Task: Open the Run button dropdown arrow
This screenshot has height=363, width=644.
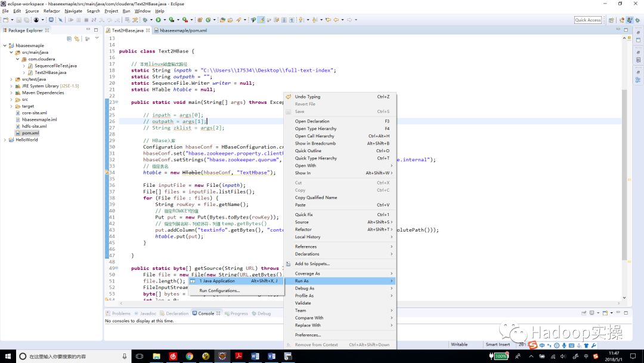Action: (165, 20)
